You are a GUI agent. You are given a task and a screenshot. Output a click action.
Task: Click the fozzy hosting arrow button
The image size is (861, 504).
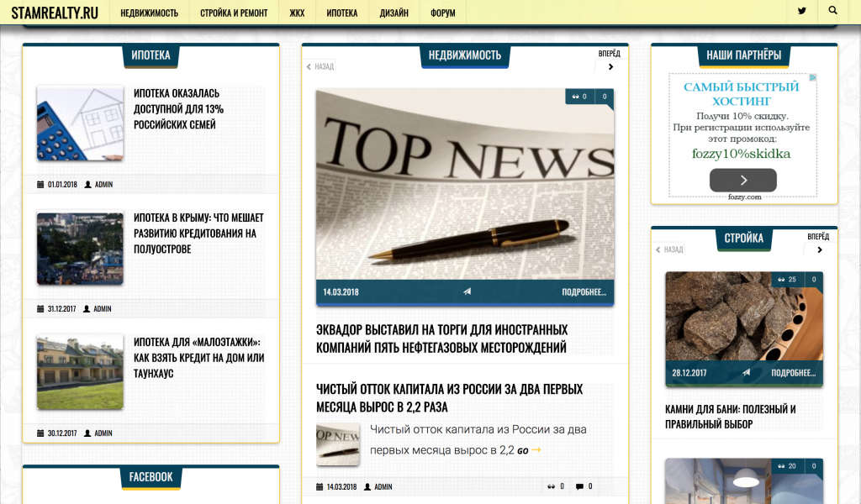(x=742, y=180)
